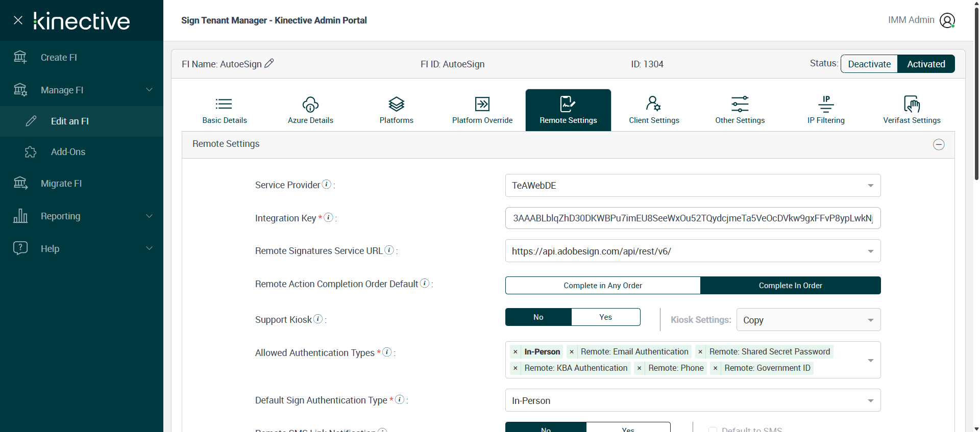Open the Client Settings tab
Viewport: 980px width, 432px height.
point(654,110)
